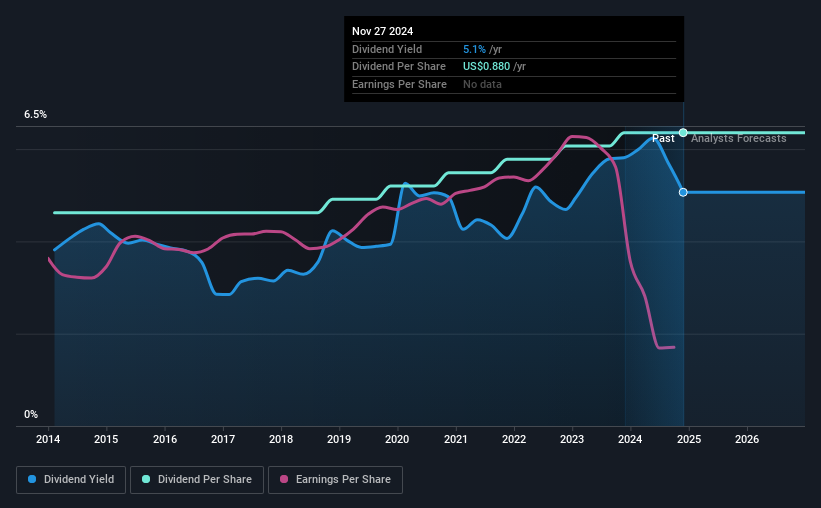Image resolution: width=821 pixels, height=508 pixels.
Task: Toggle the Dividend Yield legend button
Action: click(71, 480)
